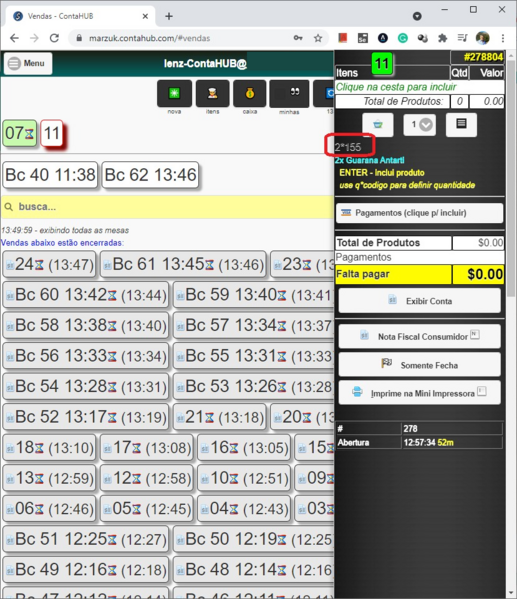The width and height of the screenshot is (517, 599).
Task: Click Exibir Conta button
Action: 420,301
